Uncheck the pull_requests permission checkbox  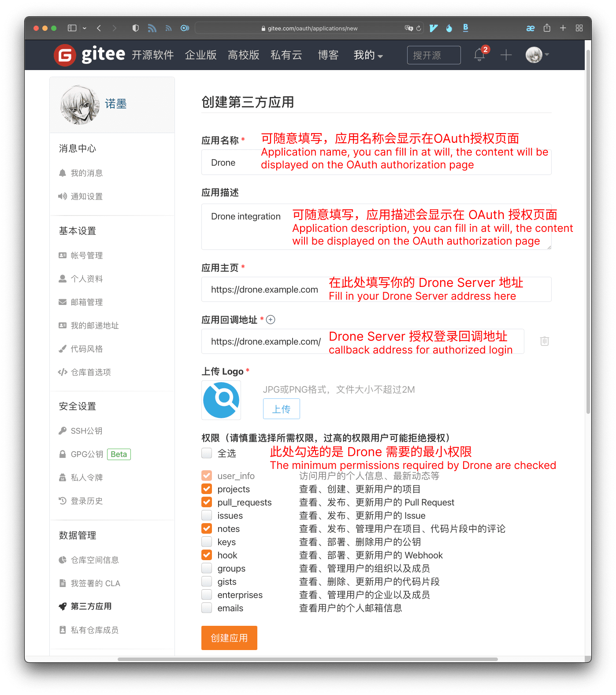[x=207, y=502]
